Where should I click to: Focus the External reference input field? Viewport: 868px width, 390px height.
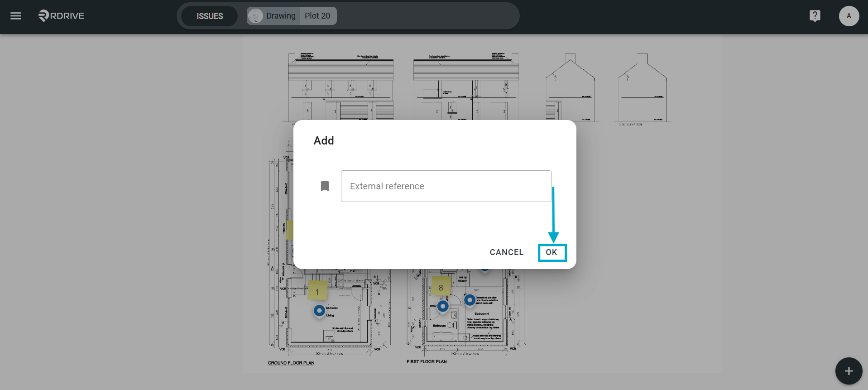tap(446, 186)
